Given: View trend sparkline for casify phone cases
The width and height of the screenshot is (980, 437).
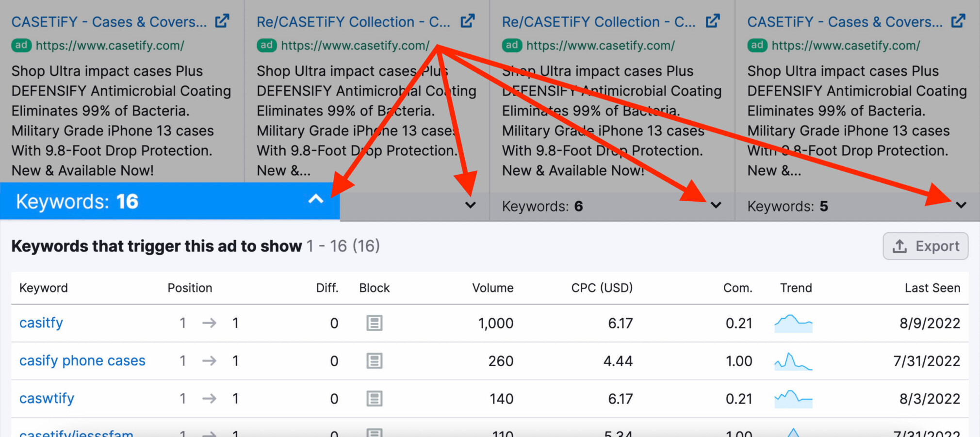Looking at the screenshot, I should tap(793, 361).
